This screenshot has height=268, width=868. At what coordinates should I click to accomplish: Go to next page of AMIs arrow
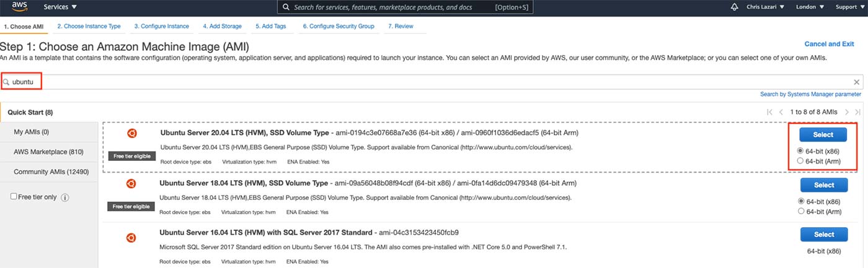[847, 112]
